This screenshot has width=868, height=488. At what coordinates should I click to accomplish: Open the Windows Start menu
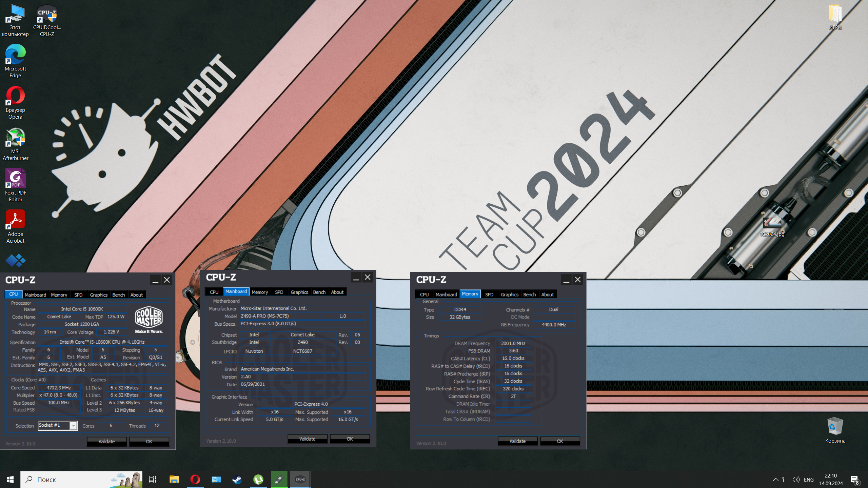click(10, 479)
